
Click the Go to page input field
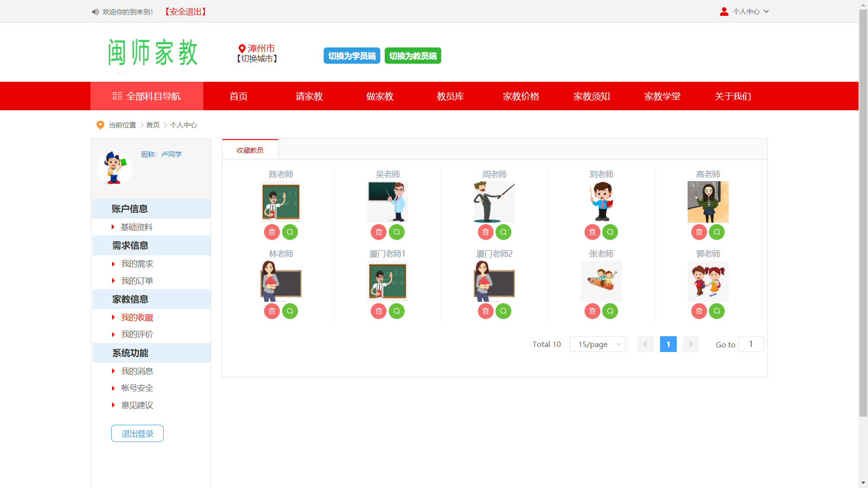(750, 344)
